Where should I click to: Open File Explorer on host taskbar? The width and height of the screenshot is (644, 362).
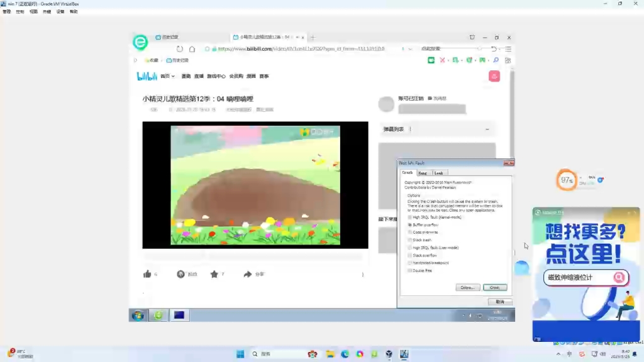pyautogui.click(x=330, y=354)
